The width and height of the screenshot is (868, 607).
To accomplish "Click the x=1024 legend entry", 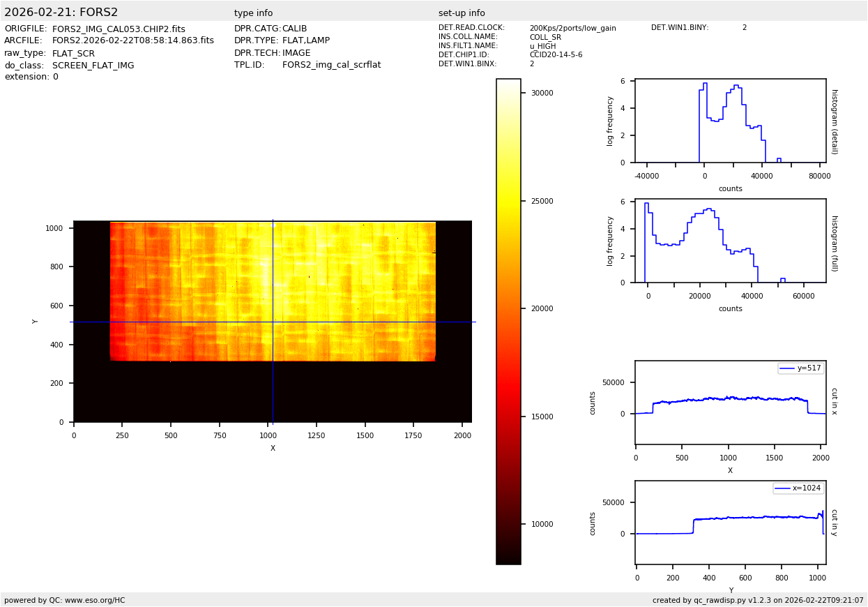I will click(798, 488).
